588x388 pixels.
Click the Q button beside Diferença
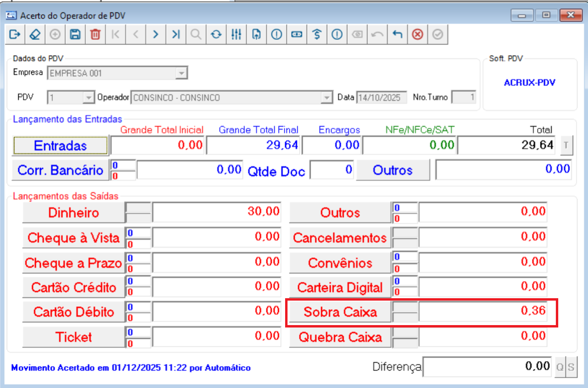[x=560, y=367]
